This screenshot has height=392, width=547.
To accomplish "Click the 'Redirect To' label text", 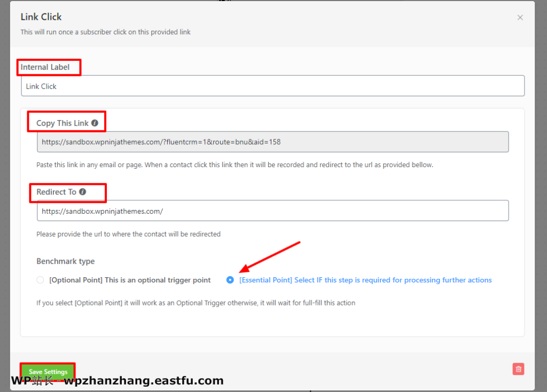I will [x=56, y=192].
